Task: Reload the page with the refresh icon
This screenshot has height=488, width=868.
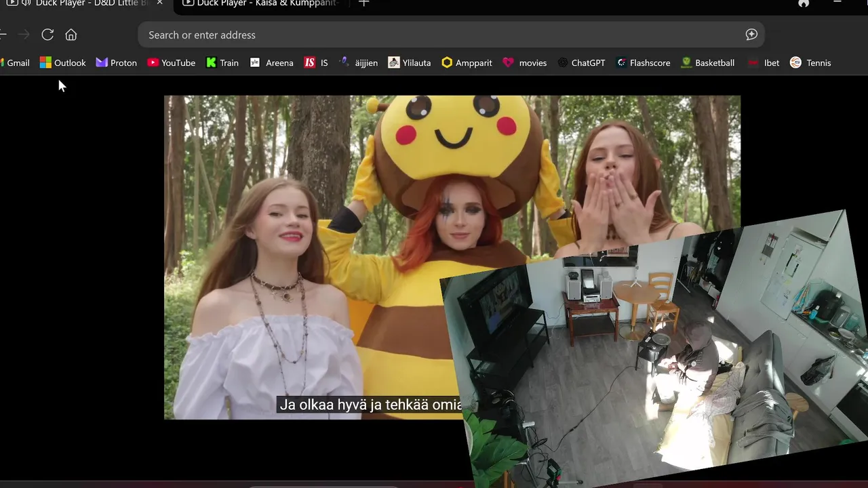Action: tap(47, 35)
